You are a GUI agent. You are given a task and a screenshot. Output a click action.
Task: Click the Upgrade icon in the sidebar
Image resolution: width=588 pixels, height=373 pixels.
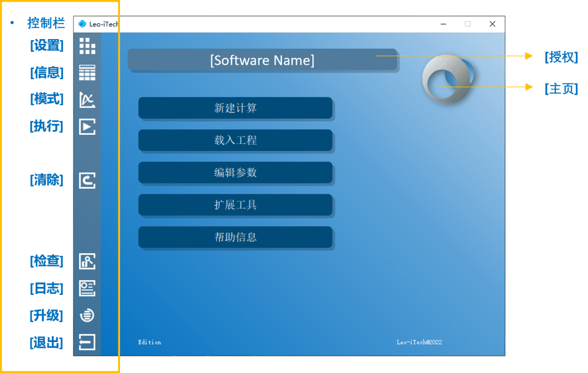87,315
